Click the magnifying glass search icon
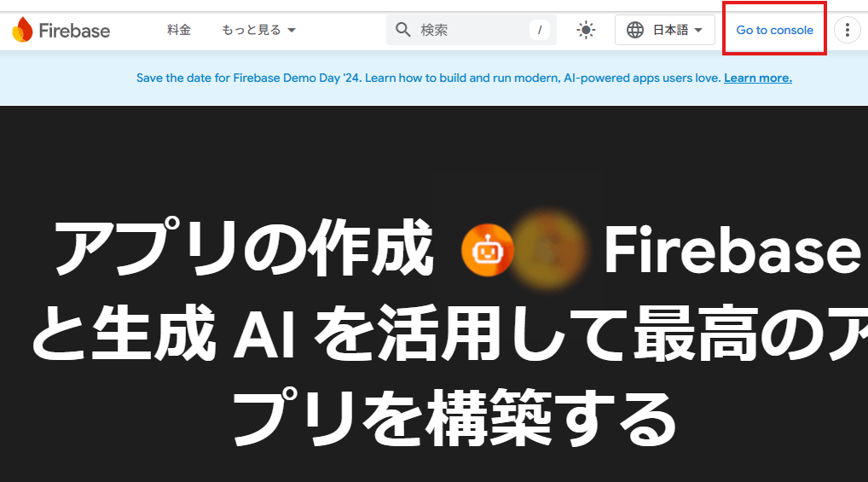Viewport: 868px width, 482px height. click(403, 30)
